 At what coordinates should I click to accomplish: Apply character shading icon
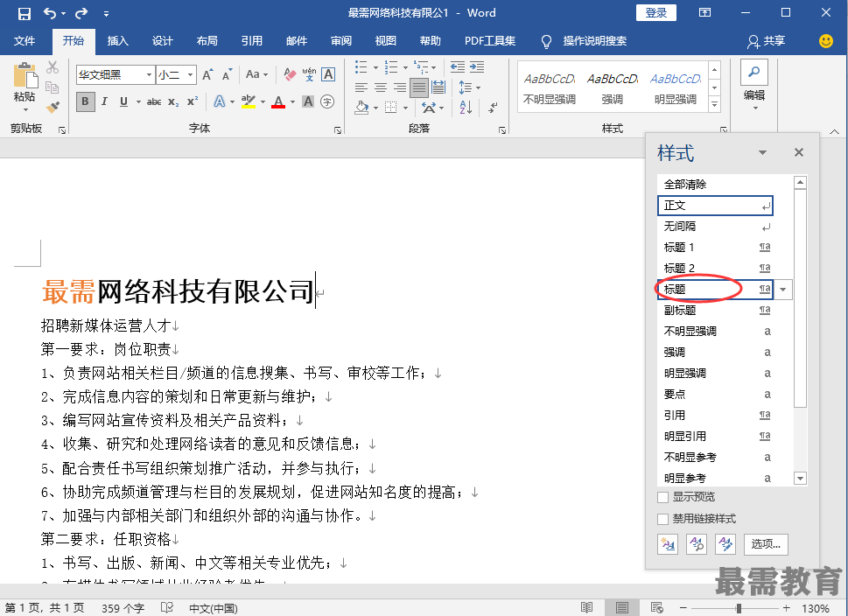point(308,101)
